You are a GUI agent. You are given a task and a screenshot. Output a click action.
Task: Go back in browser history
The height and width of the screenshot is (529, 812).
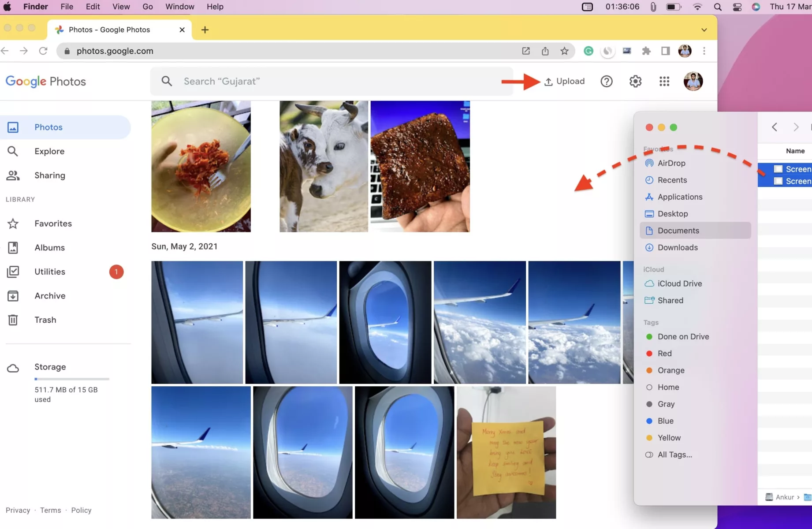click(5, 51)
